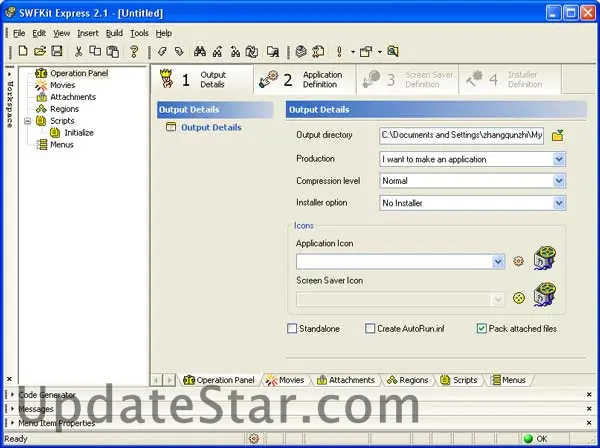Close the Code Generator panel
Image resolution: width=600 pixels, height=448 pixels.
pyautogui.click(x=589, y=394)
